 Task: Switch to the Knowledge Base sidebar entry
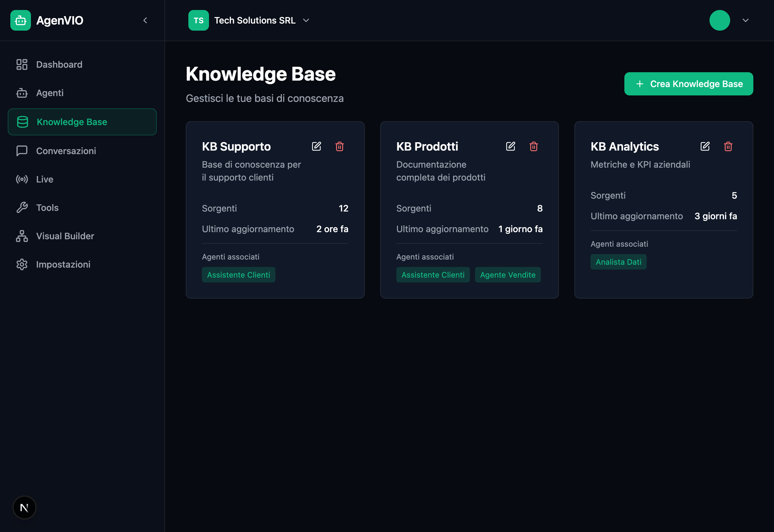71,122
